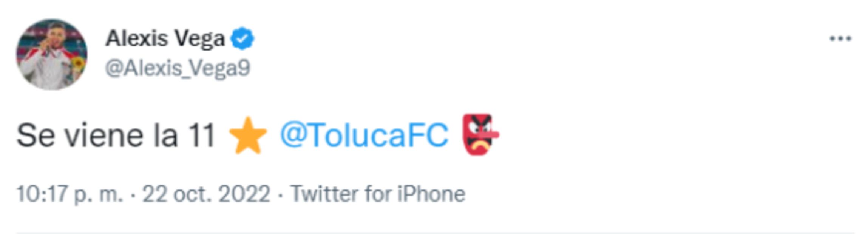Click the Alexis Vega display name
Image resolution: width=868 pixels, height=234 pixels.
pyautogui.click(x=165, y=38)
